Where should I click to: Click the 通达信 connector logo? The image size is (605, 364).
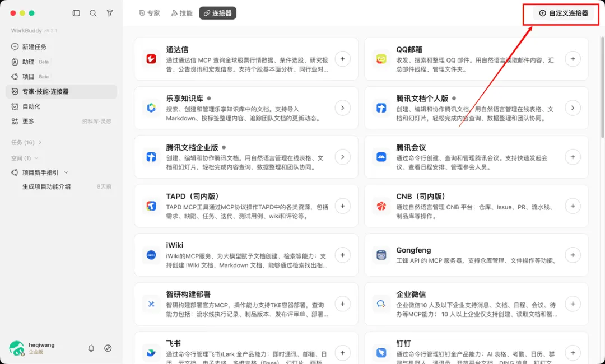tap(151, 59)
